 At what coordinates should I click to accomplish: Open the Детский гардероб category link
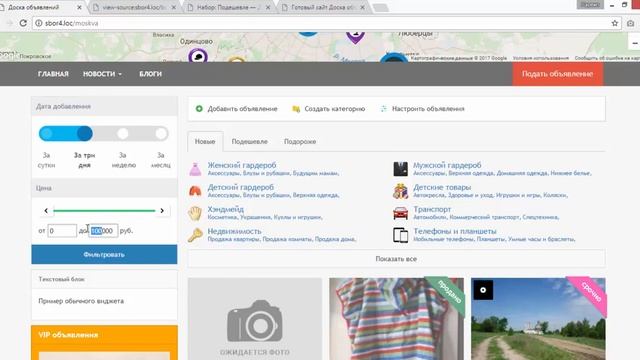click(241, 187)
